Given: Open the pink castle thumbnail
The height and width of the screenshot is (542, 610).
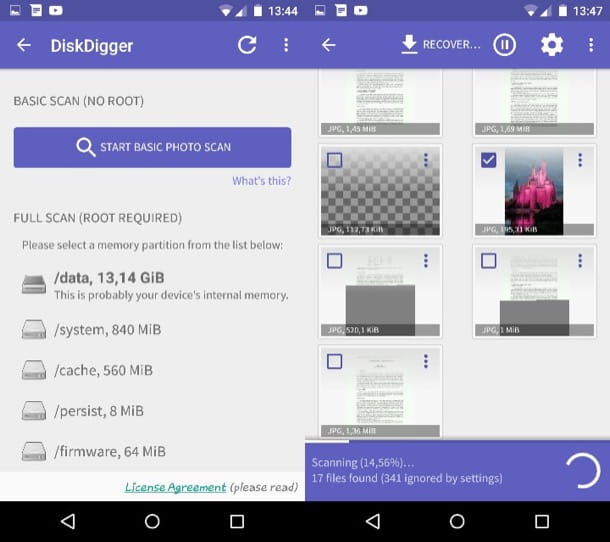Looking at the screenshot, I should pyautogui.click(x=534, y=191).
